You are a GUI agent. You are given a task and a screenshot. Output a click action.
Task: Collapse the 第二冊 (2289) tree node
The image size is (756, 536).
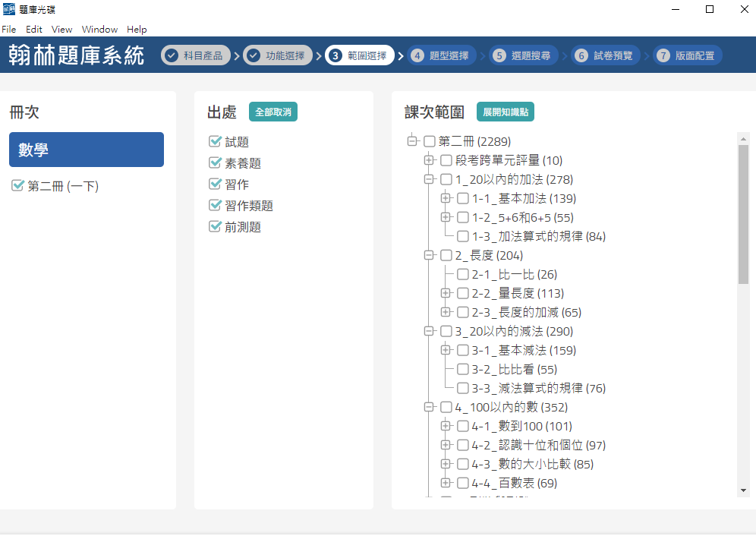412,141
